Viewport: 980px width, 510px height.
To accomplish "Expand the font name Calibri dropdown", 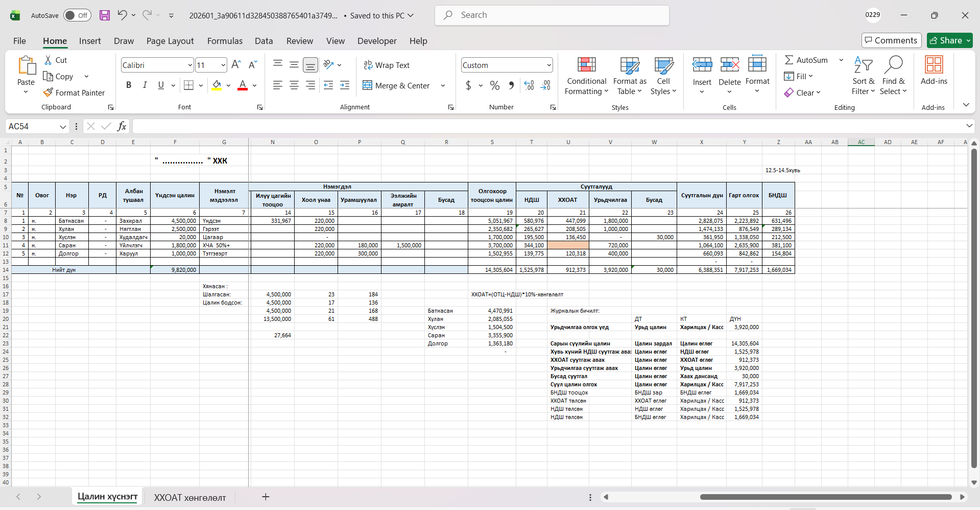I will point(190,65).
